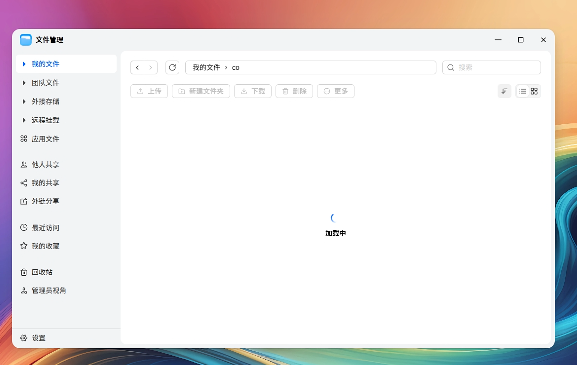Go back with the left arrow button
The height and width of the screenshot is (365, 577).
point(137,67)
